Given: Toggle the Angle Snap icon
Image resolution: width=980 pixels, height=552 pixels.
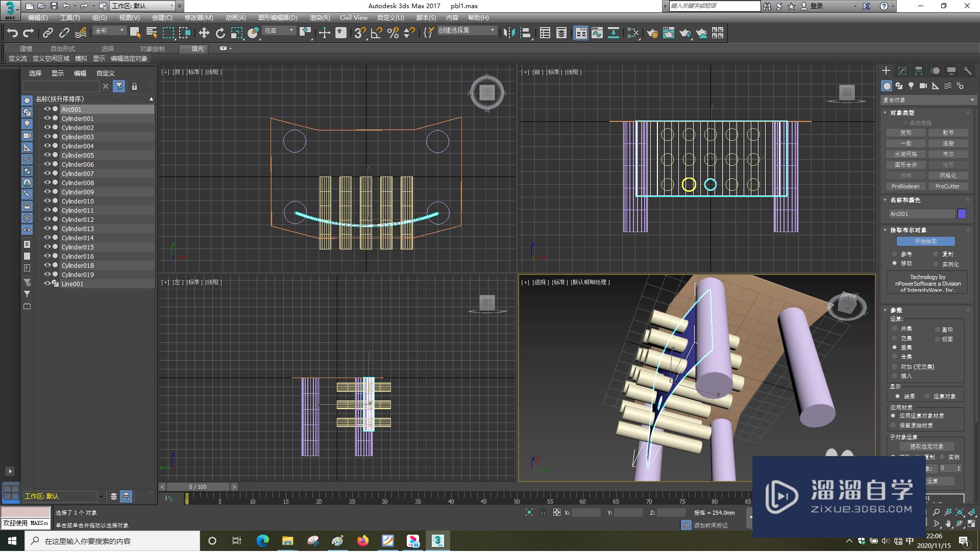Looking at the screenshot, I should (x=376, y=33).
